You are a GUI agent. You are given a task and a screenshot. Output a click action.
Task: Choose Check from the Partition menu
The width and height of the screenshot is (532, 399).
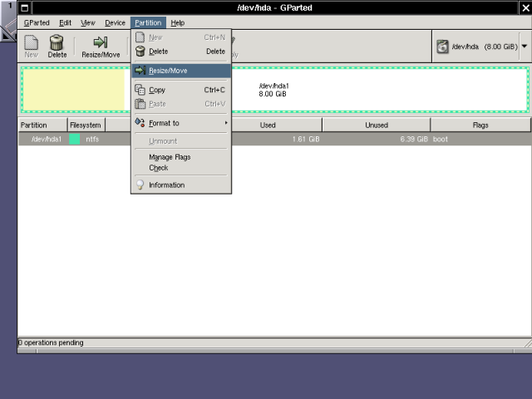(x=181, y=168)
